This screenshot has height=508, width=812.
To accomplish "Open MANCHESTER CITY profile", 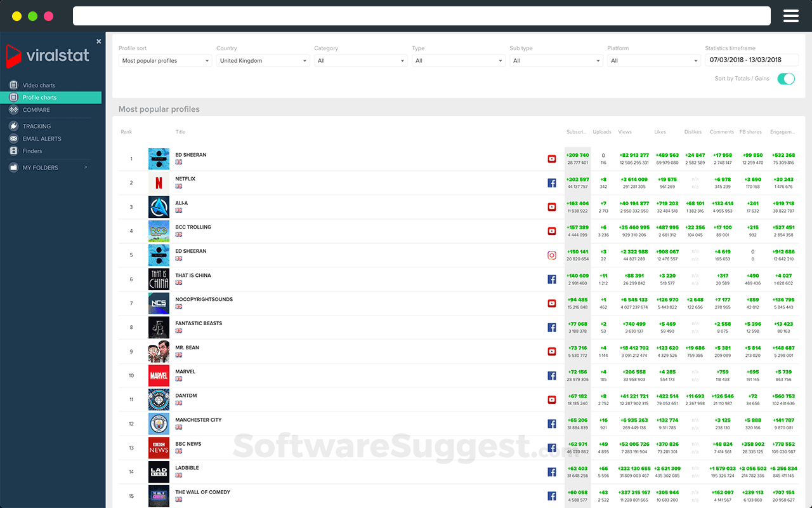I will tap(199, 420).
